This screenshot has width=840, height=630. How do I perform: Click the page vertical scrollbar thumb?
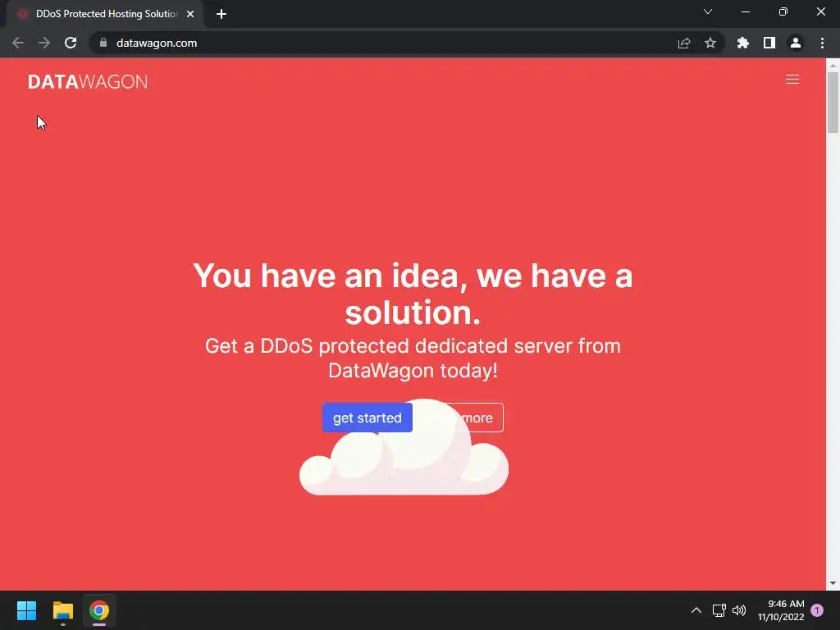[833, 103]
